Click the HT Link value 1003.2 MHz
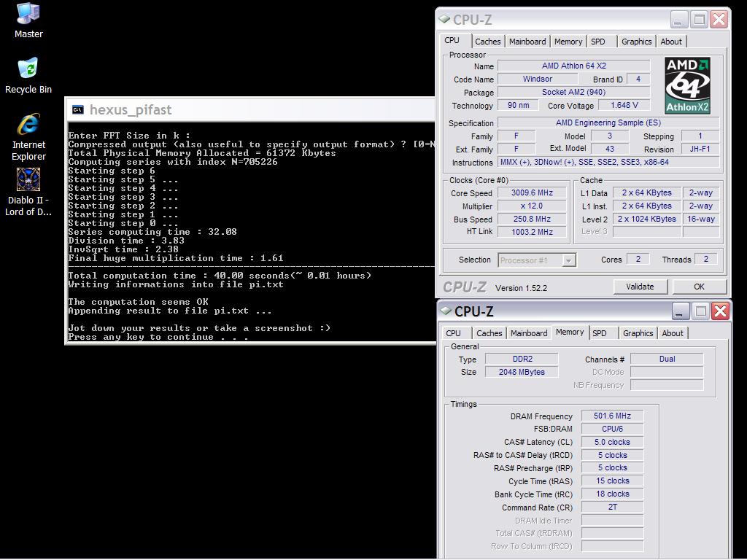747x560 pixels. pyautogui.click(x=532, y=232)
